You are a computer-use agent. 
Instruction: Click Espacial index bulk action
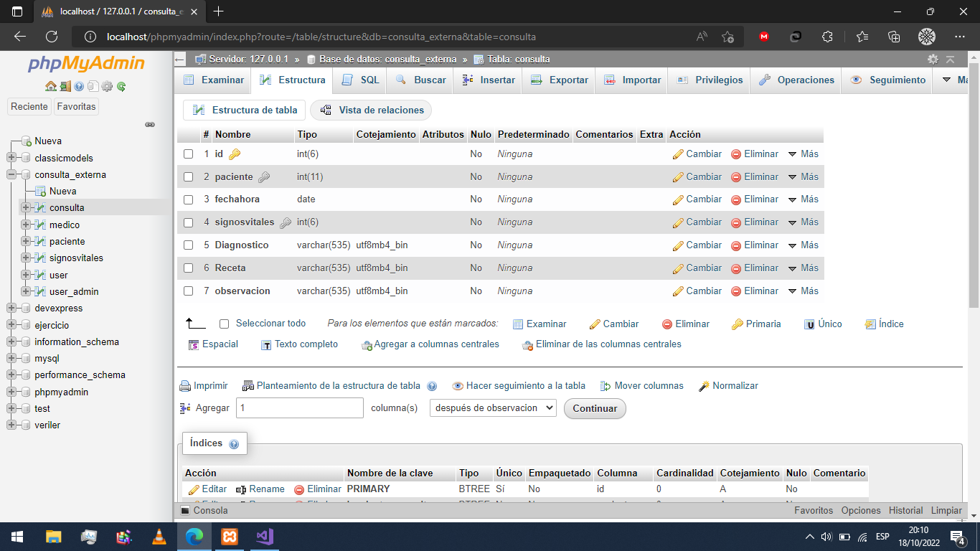pyautogui.click(x=213, y=344)
